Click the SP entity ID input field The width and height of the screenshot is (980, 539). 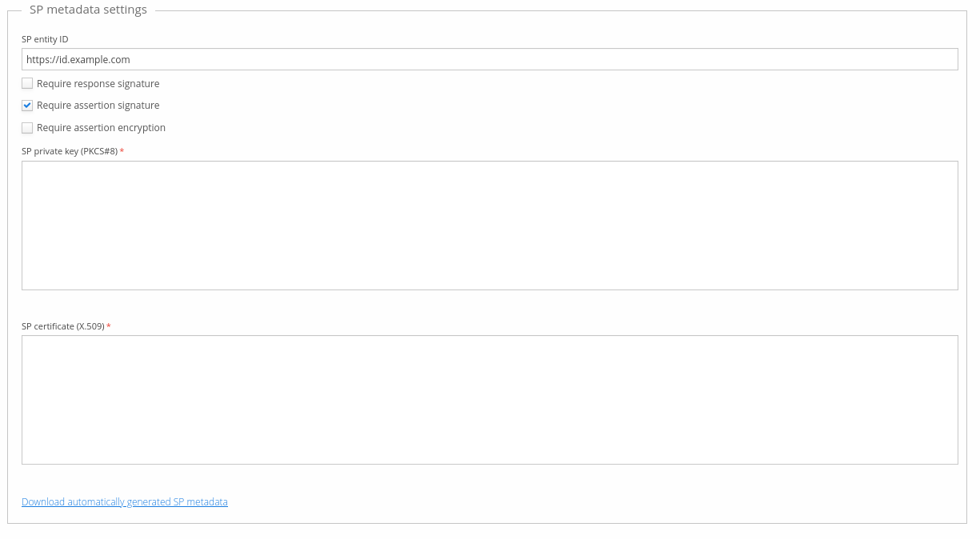tap(490, 59)
